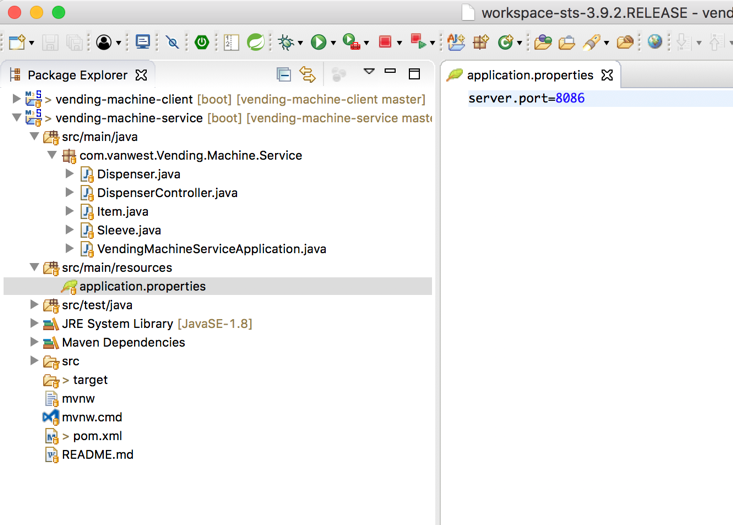Viewport: 733px width, 525px height.
Task: Open Package Explorer view menu triangle
Action: pos(369,73)
